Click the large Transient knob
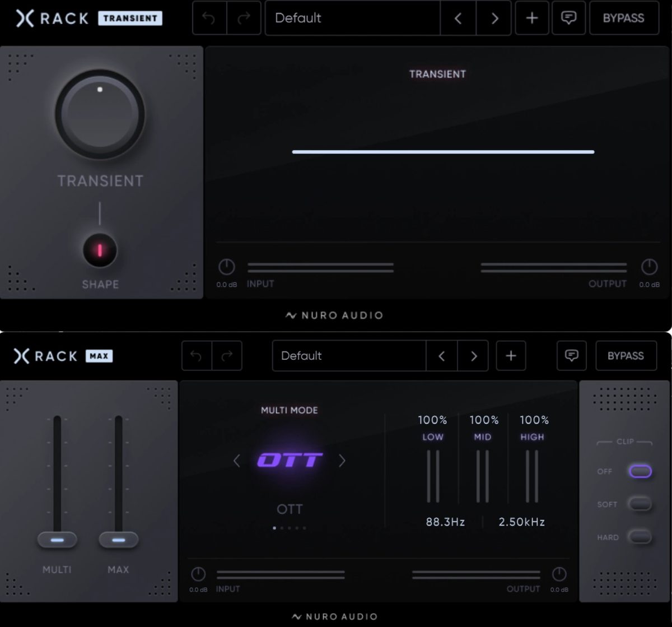Image resolution: width=672 pixels, height=627 pixels. pyautogui.click(x=100, y=114)
